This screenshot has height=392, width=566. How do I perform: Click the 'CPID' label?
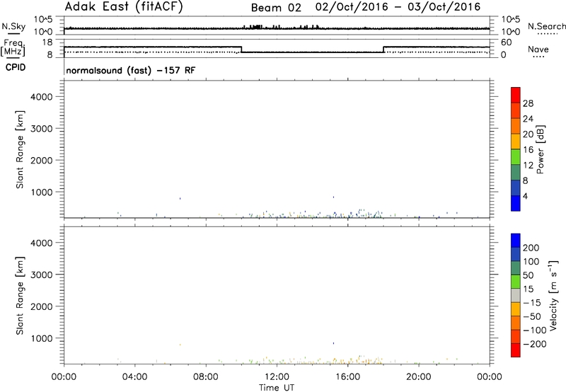pyautogui.click(x=16, y=67)
